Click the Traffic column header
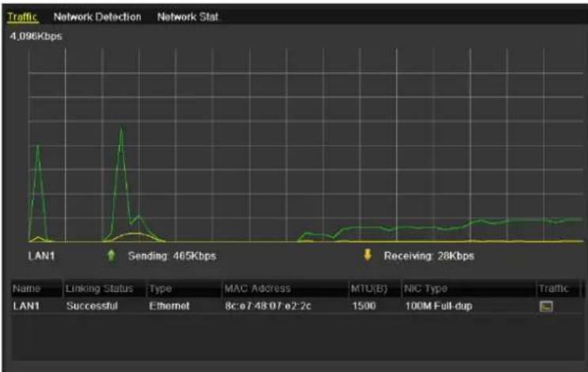 559,288
